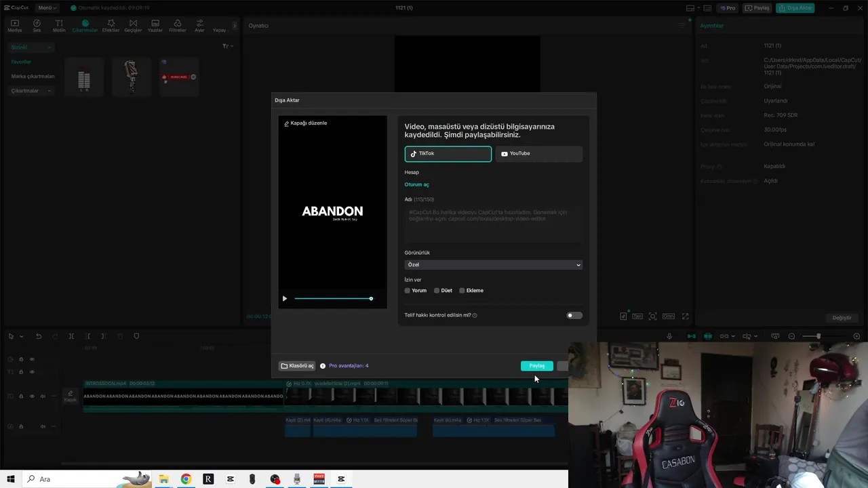Select the INTROSSOON.mp4 clip on timeline
The height and width of the screenshot is (488, 868).
(183, 396)
